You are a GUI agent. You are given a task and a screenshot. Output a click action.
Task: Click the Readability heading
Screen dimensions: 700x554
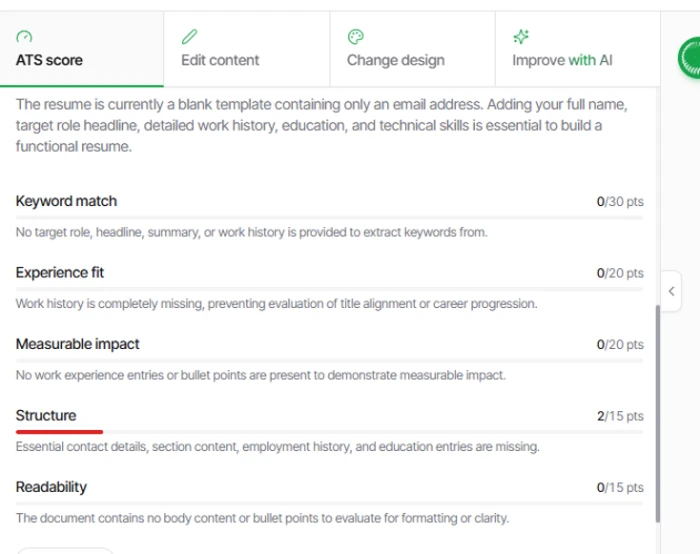tap(51, 487)
